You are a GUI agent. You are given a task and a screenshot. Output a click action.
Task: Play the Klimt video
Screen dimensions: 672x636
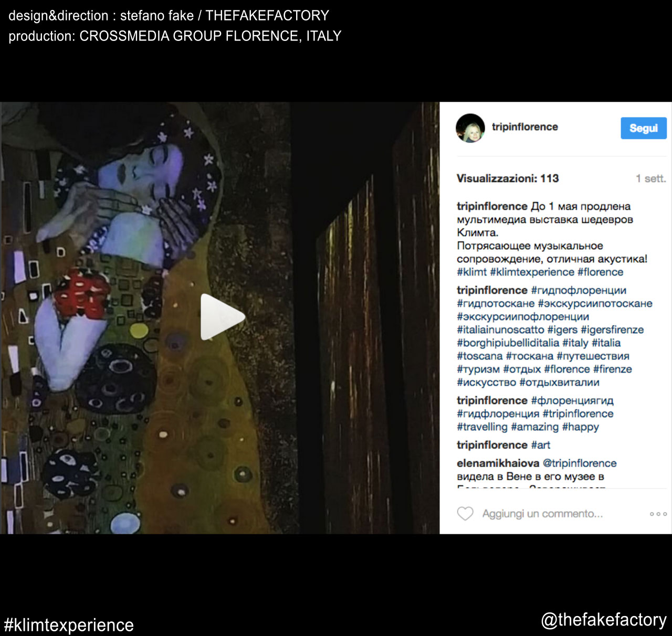223,317
